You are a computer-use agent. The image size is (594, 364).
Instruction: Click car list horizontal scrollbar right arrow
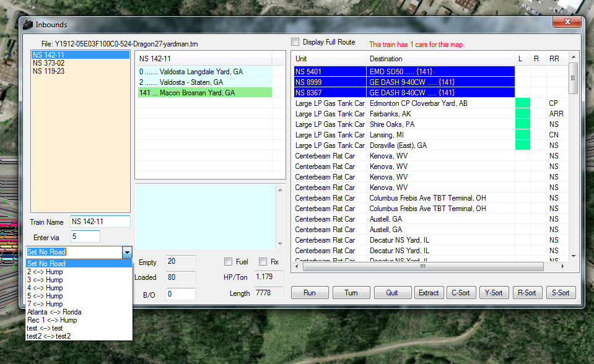coord(563,267)
